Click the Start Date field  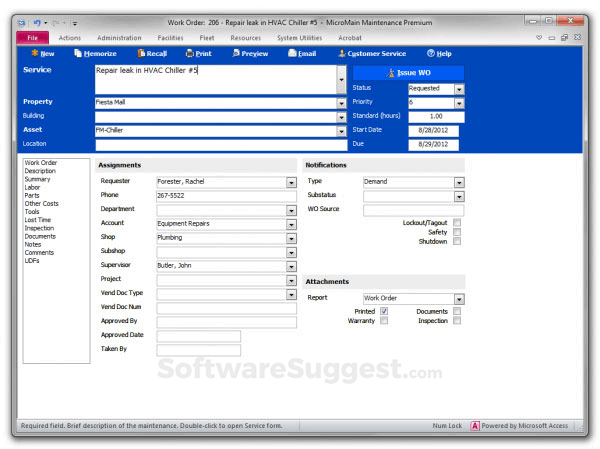[433, 130]
